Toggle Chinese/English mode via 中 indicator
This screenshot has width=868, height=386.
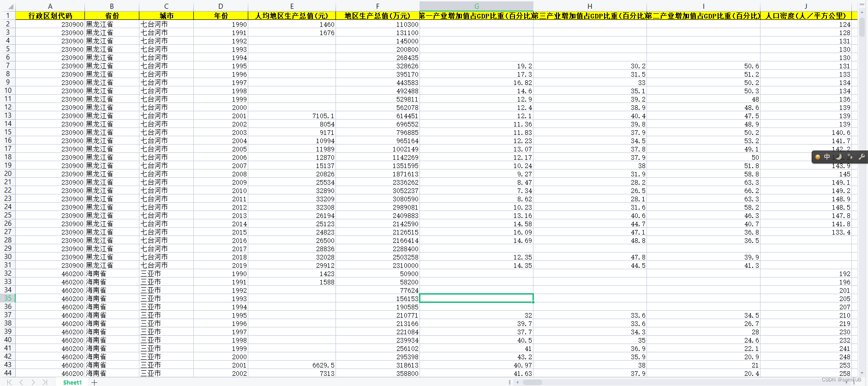pos(827,157)
